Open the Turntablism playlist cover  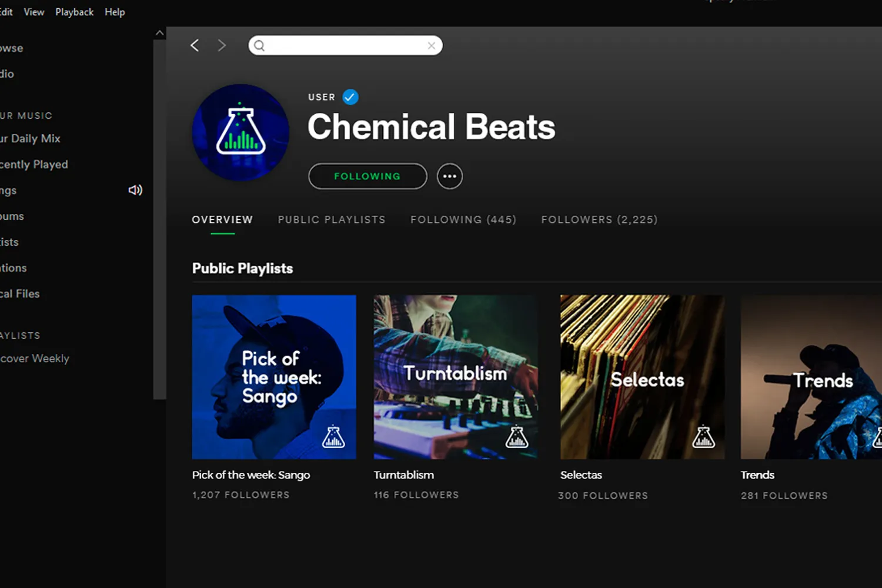click(x=455, y=377)
